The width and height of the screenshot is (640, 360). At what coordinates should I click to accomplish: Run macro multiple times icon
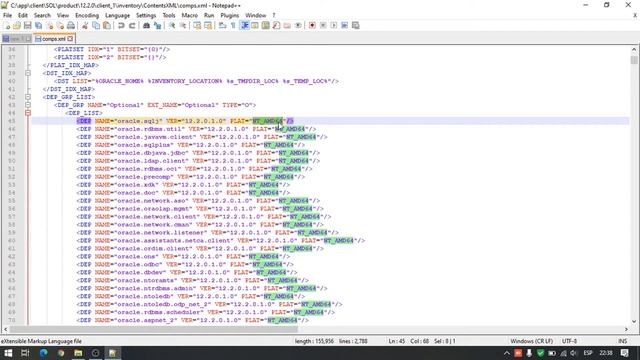point(345,25)
